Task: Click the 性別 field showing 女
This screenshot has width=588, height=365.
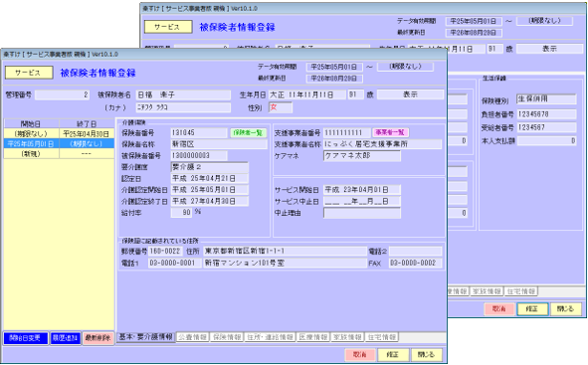Action: tap(281, 107)
